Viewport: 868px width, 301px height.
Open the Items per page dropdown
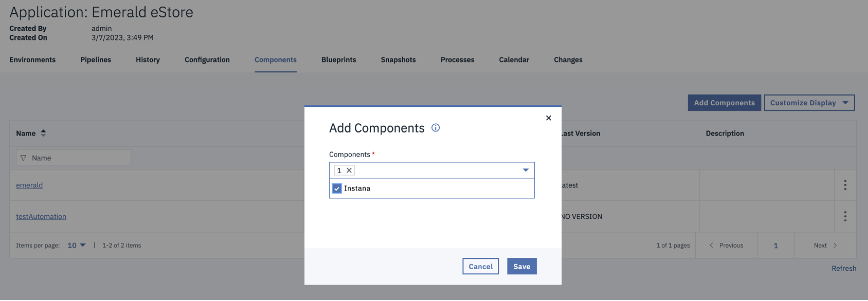[x=76, y=245]
